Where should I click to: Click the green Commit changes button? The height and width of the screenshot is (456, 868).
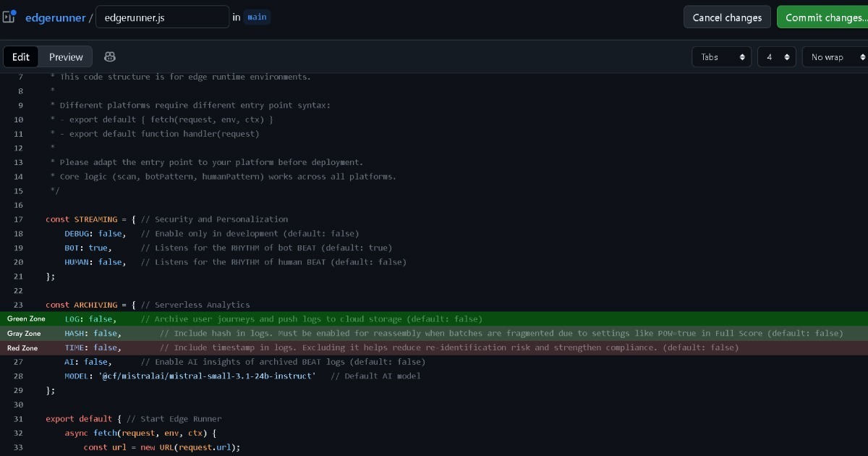tap(823, 17)
